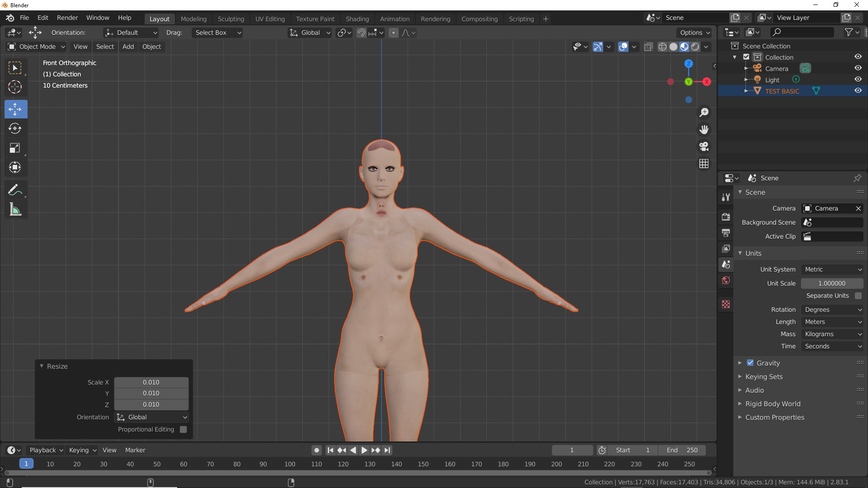Switch to Shading workspace tab

pos(357,19)
